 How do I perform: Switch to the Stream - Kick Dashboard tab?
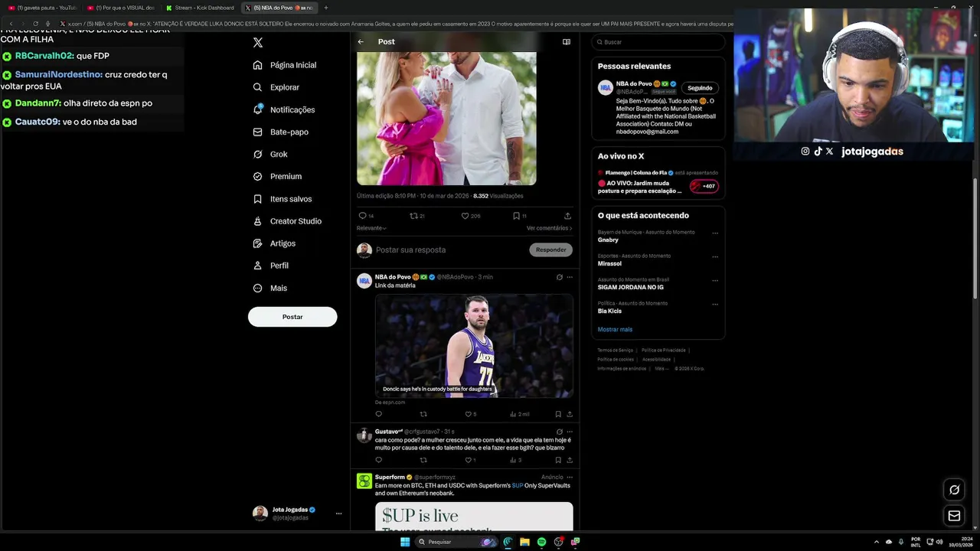[201, 8]
